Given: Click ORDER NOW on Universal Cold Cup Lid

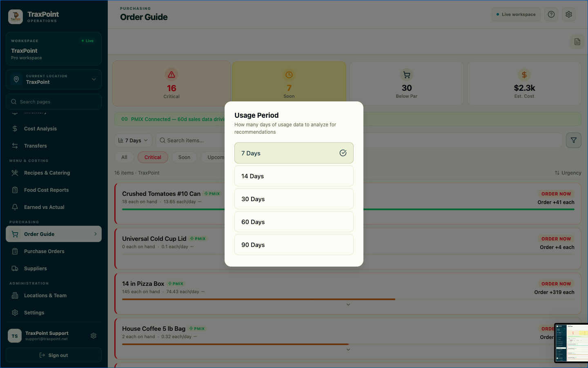Looking at the screenshot, I should tap(556, 239).
